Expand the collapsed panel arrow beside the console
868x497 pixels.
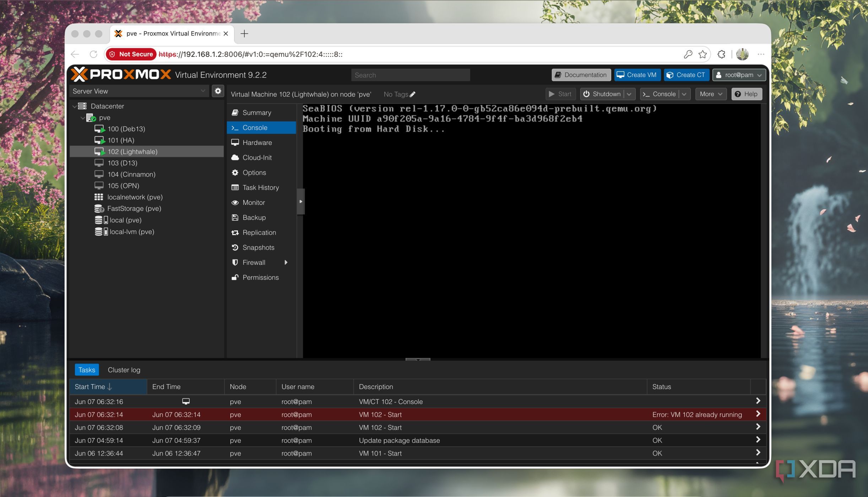(x=301, y=202)
